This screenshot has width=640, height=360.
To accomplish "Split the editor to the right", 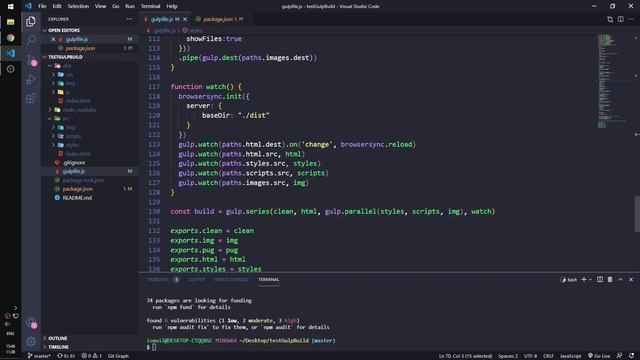I will [620, 19].
